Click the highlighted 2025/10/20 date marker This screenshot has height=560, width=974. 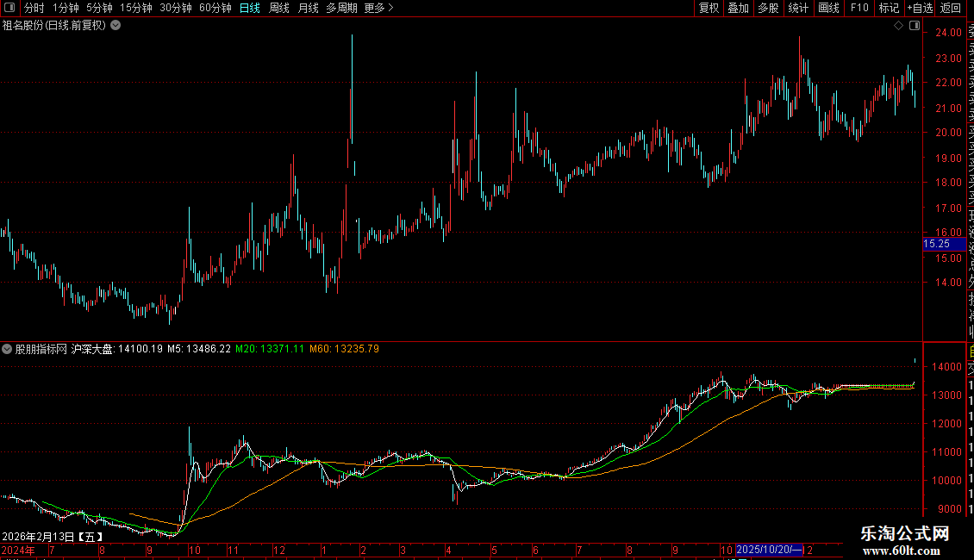point(770,550)
